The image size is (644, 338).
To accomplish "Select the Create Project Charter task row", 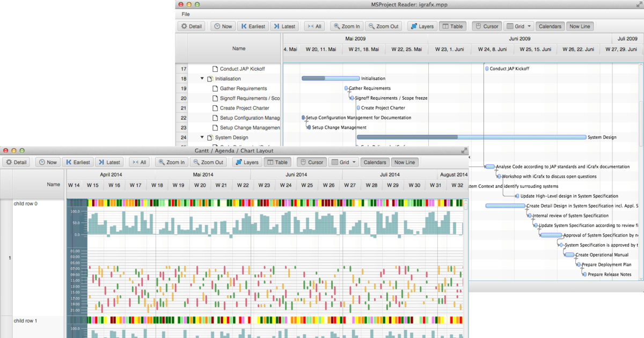I will tap(244, 108).
